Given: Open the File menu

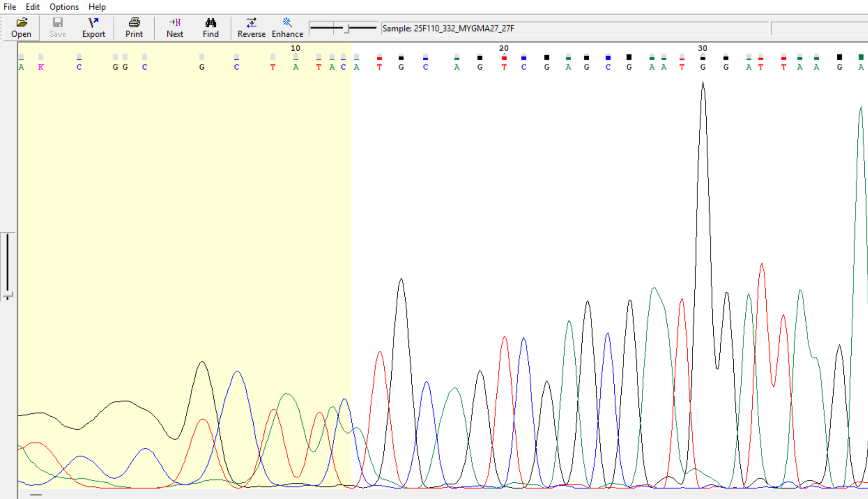Looking at the screenshot, I should (10, 7).
